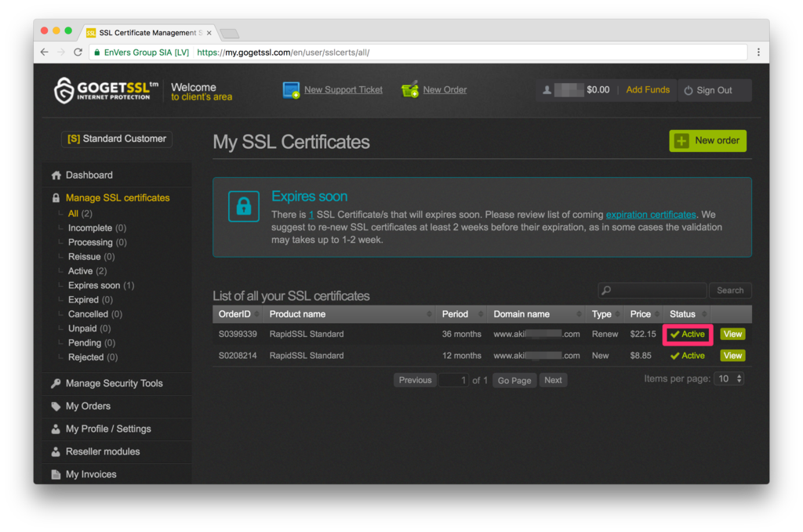This screenshot has height=532, width=803.
Task: Click the Sign Out text
Action: (714, 90)
